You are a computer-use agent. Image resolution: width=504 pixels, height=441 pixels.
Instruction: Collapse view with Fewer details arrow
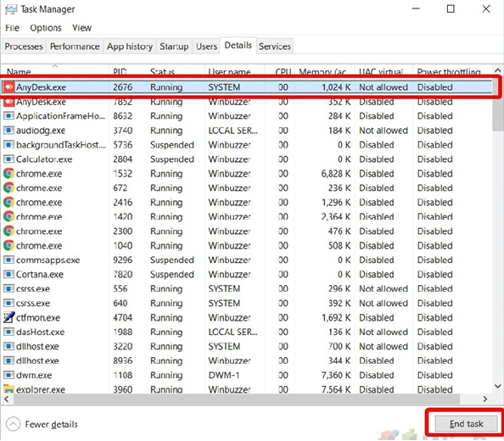coord(14,424)
